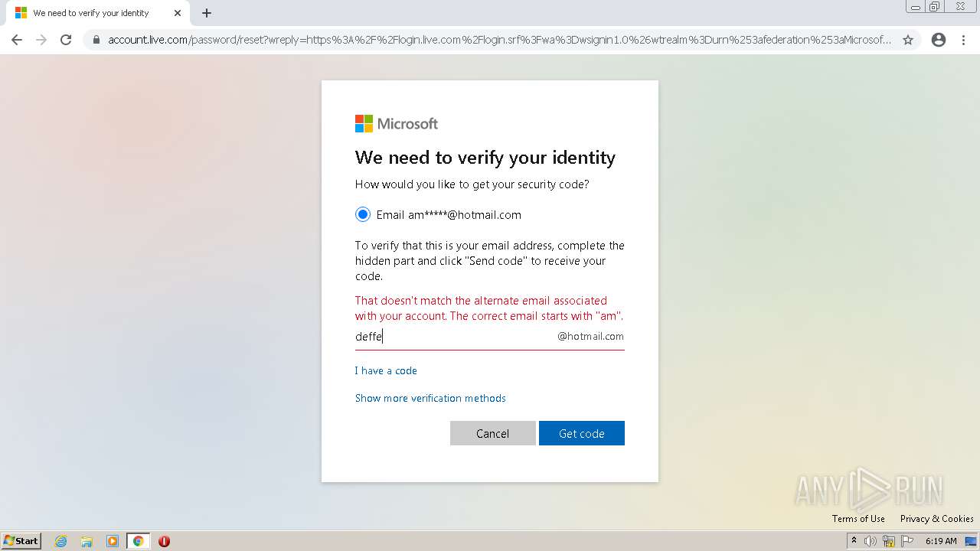Open the Windows Start menu
Image resolution: width=980 pixels, height=551 pixels.
[21, 541]
